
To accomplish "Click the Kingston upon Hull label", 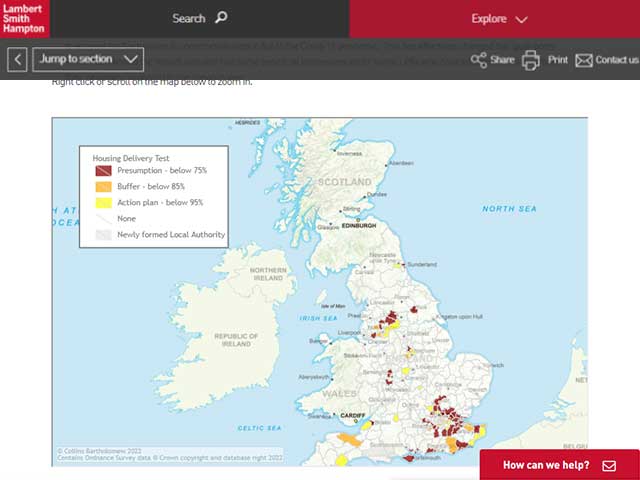I will pyautogui.click(x=459, y=317).
